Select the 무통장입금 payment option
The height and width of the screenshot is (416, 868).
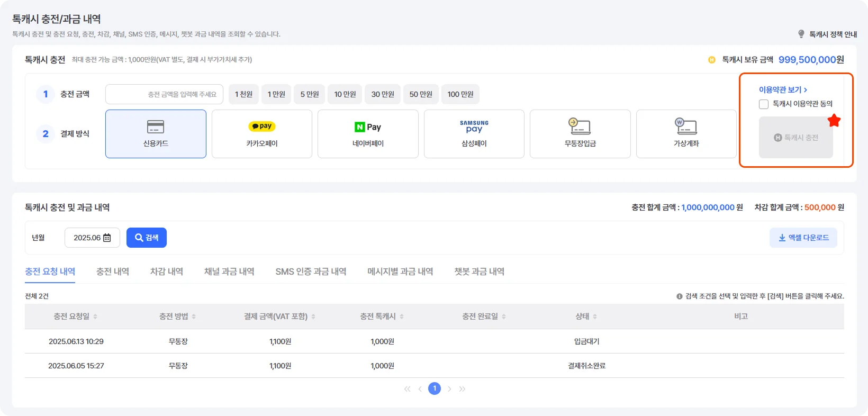[580, 134]
